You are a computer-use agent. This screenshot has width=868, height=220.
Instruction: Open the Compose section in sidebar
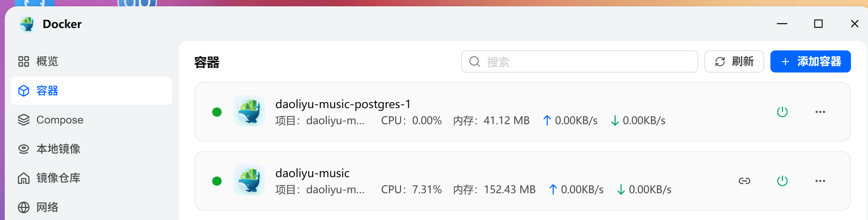59,120
